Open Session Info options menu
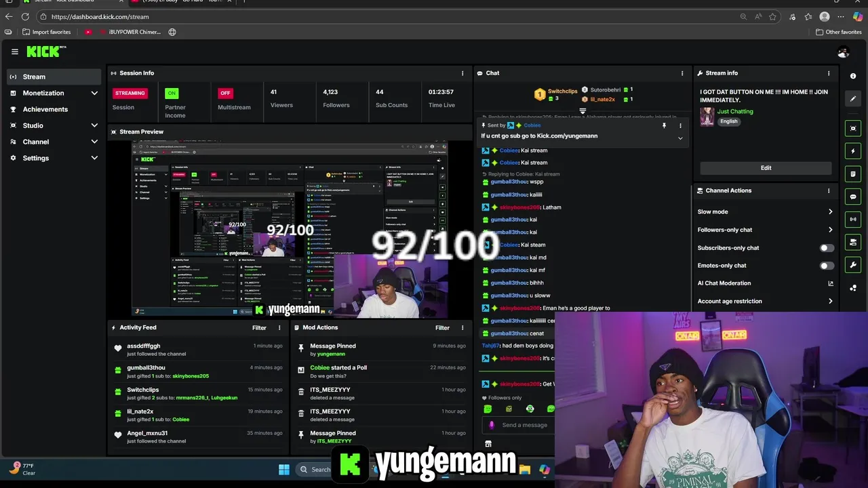868x488 pixels. point(462,73)
